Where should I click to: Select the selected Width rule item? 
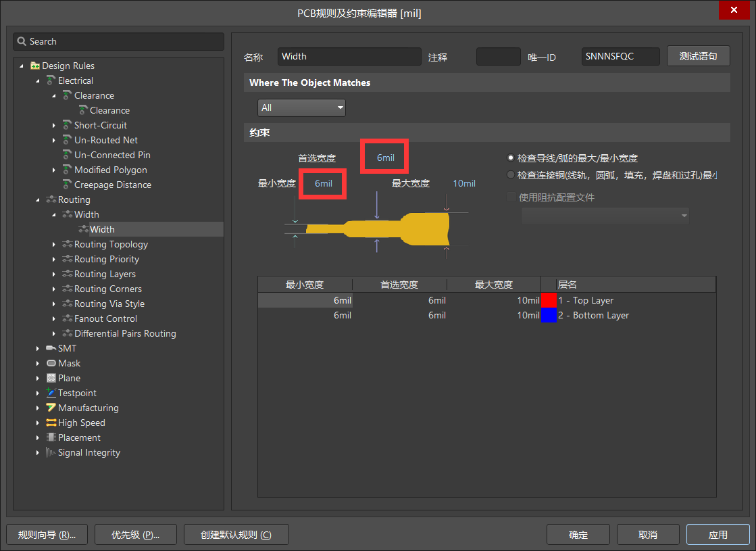[x=102, y=229]
